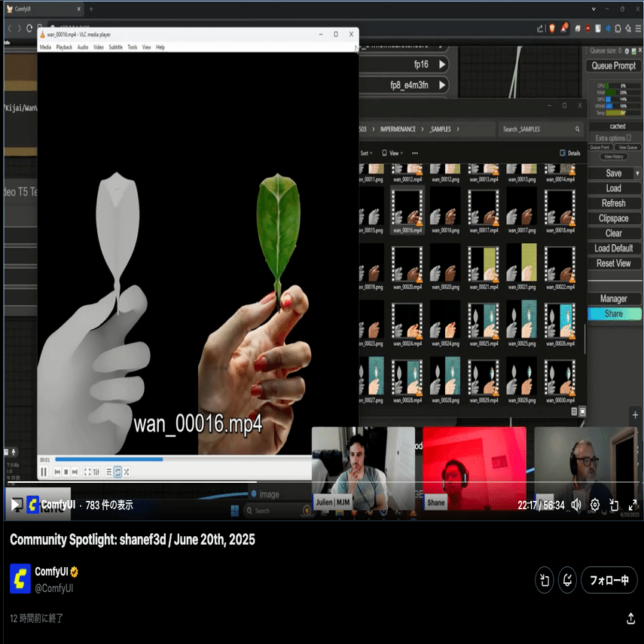The width and height of the screenshot is (644, 644).
Task: Click the VLC stop playback icon
Action: pyautogui.click(x=66, y=472)
